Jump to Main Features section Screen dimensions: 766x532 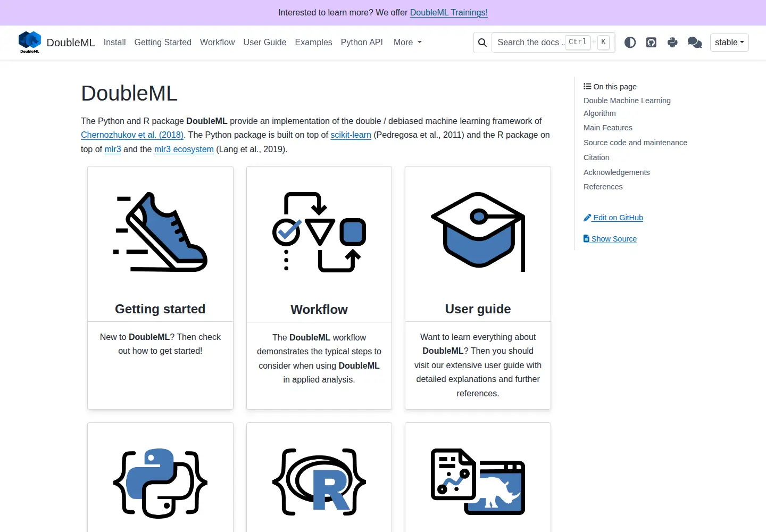(608, 128)
